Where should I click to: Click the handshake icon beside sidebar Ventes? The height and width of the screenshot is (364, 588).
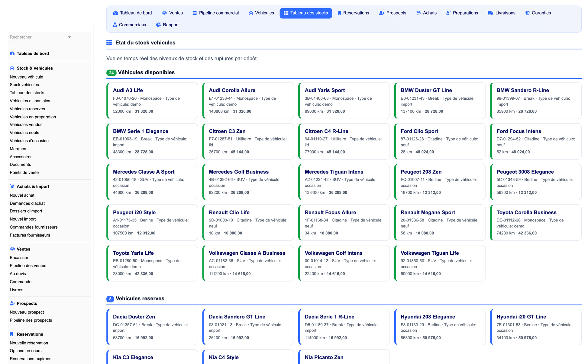12,249
